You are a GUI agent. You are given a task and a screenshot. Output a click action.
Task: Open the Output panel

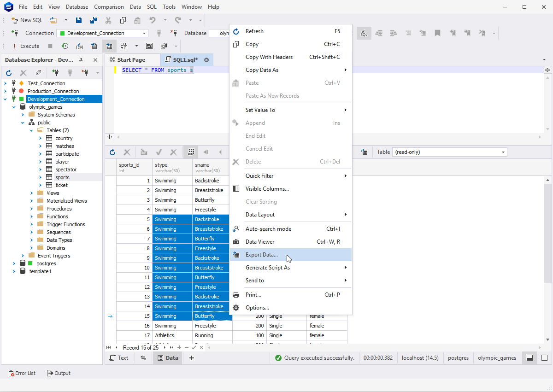coord(58,373)
